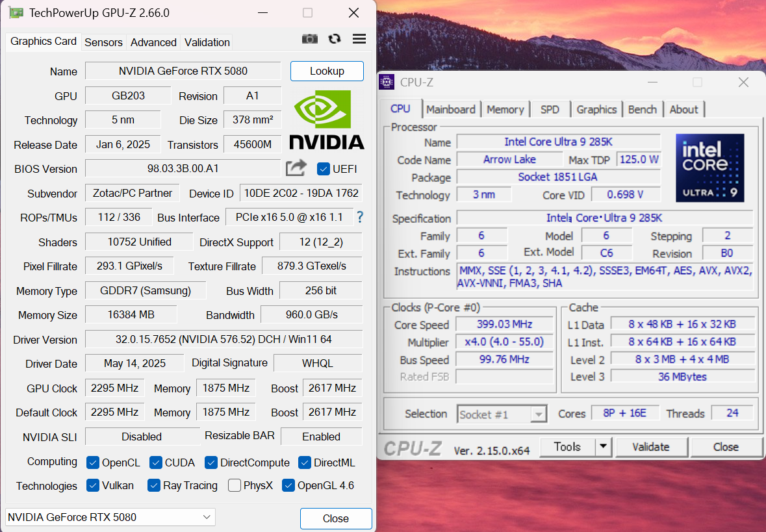Switch to the Sensors tab in GPU-Z
Screen dimensions: 766x532
[x=103, y=42]
